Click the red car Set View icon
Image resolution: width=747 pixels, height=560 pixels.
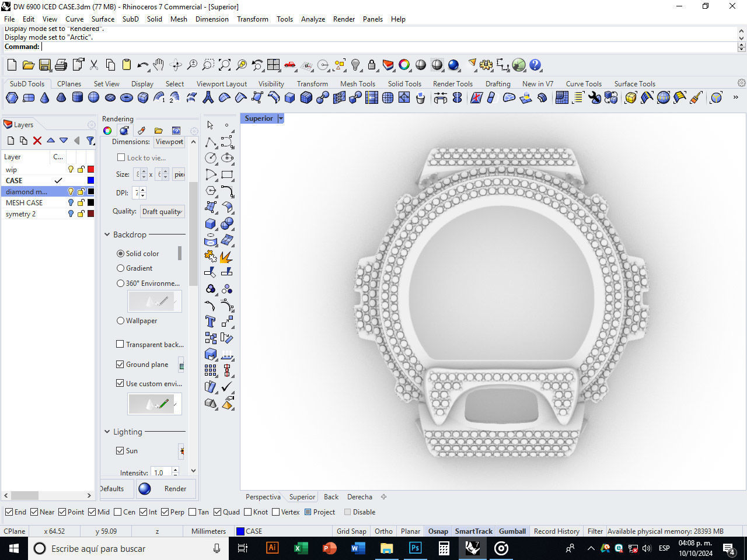[290, 65]
